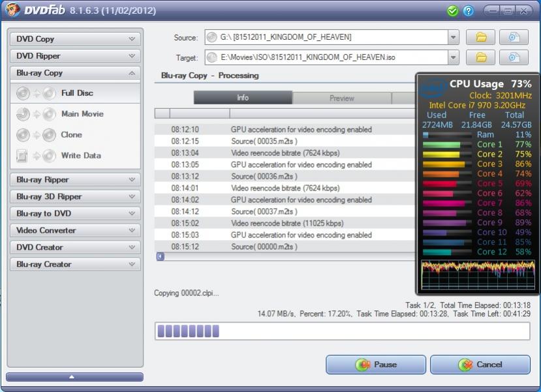Click the Source path input field

[326, 37]
